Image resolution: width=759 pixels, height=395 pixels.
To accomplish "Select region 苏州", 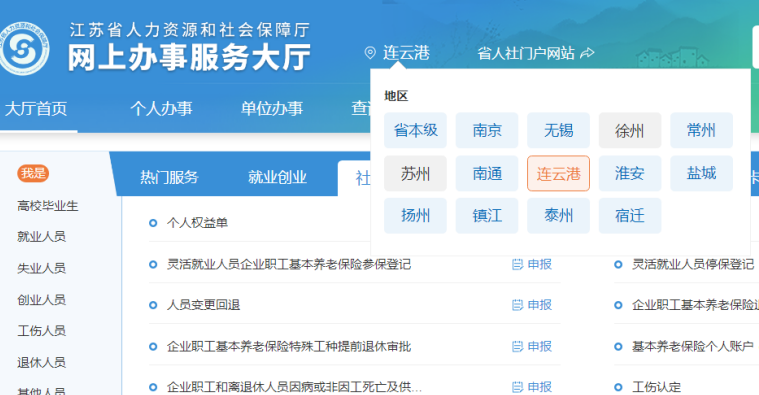I will pos(415,173).
